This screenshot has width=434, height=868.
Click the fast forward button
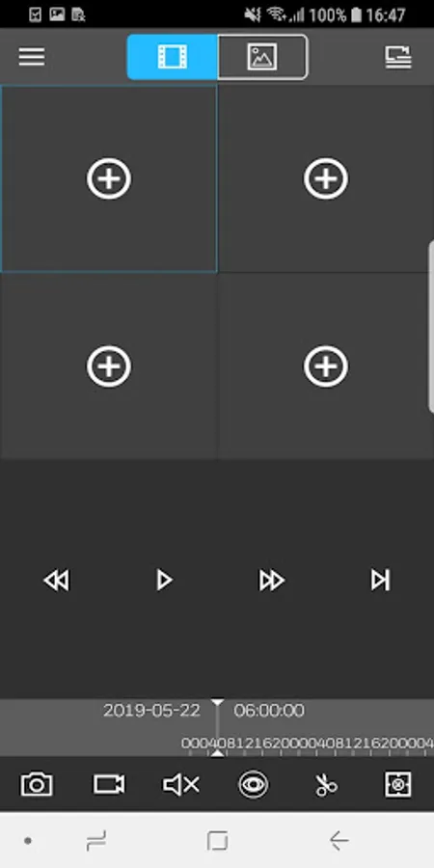(271, 581)
